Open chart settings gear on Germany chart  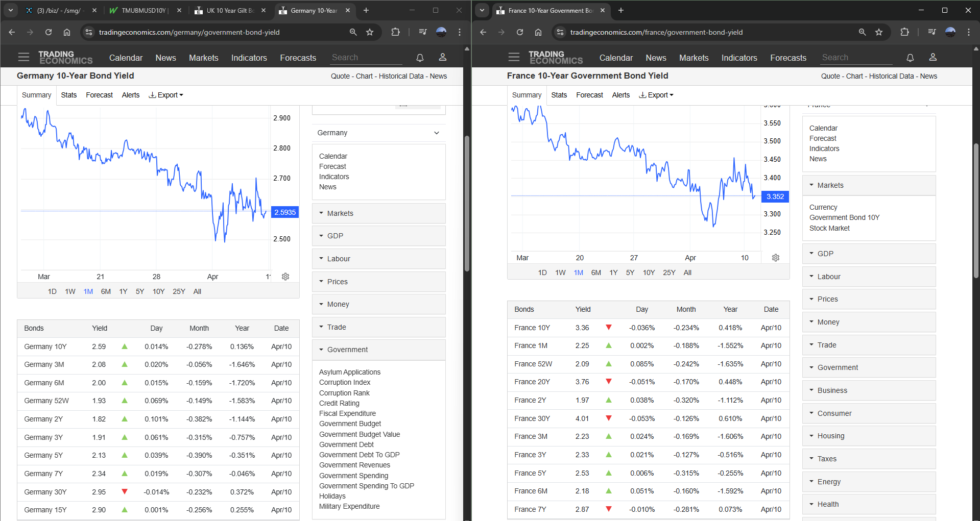(285, 277)
